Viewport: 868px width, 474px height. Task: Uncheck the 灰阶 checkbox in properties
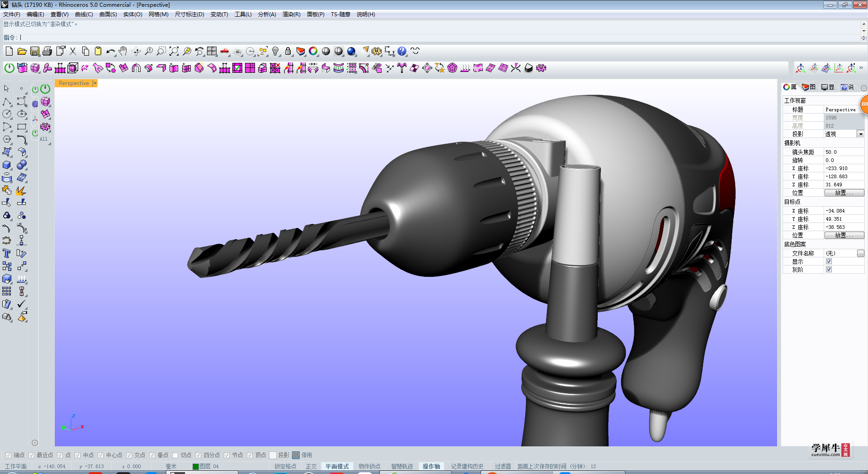click(x=829, y=270)
